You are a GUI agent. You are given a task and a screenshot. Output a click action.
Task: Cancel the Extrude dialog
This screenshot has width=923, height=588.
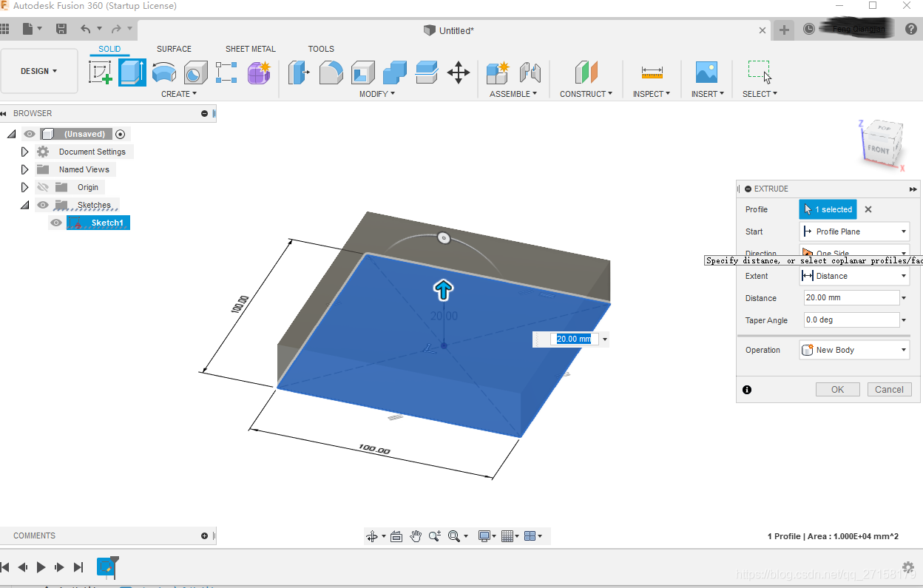point(889,390)
